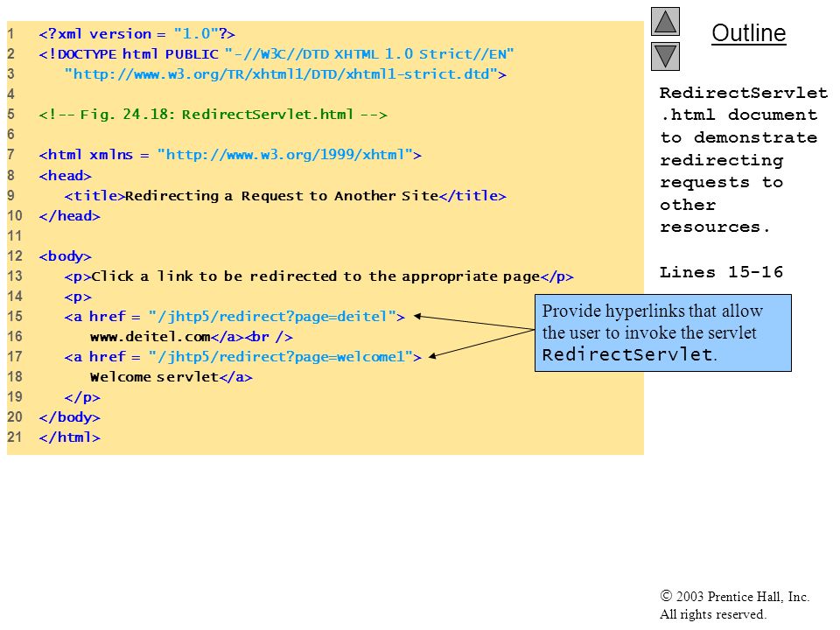
Task: Select the closing html tag on line 21
Action: pos(69,437)
